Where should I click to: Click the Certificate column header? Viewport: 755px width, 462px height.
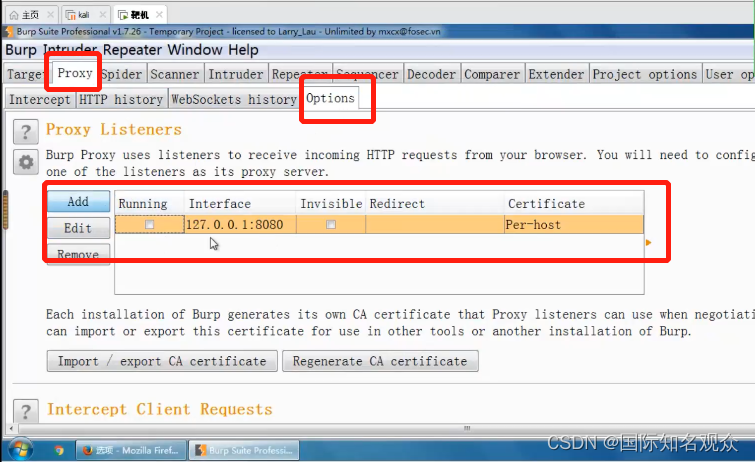point(574,204)
